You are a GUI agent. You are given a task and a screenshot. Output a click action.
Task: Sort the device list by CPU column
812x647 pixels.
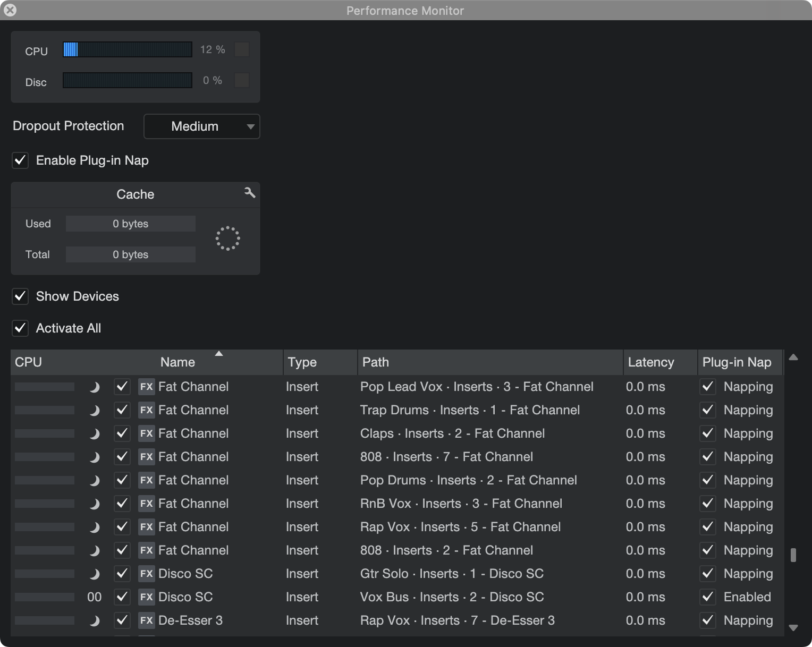coord(29,362)
